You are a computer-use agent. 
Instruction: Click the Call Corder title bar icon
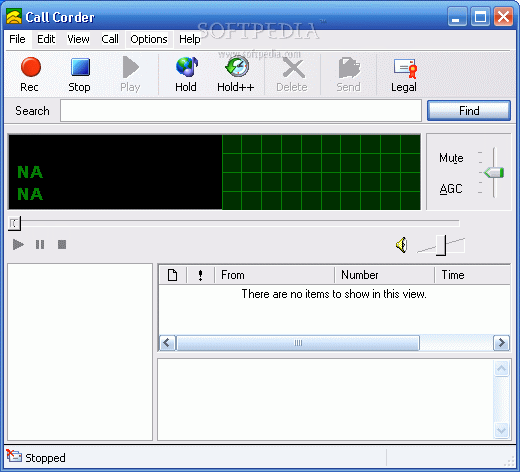pyautogui.click(x=14, y=17)
